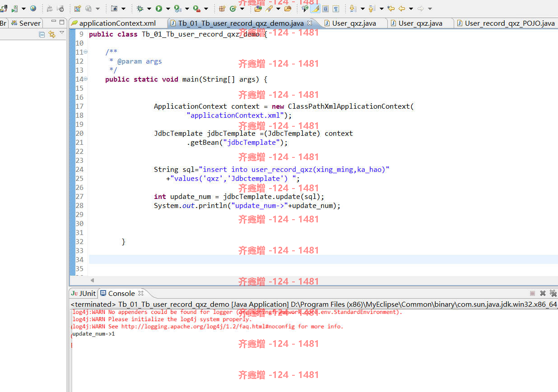The width and height of the screenshot is (558, 392).
Task: Run the program with green play icon
Action: coord(158,9)
